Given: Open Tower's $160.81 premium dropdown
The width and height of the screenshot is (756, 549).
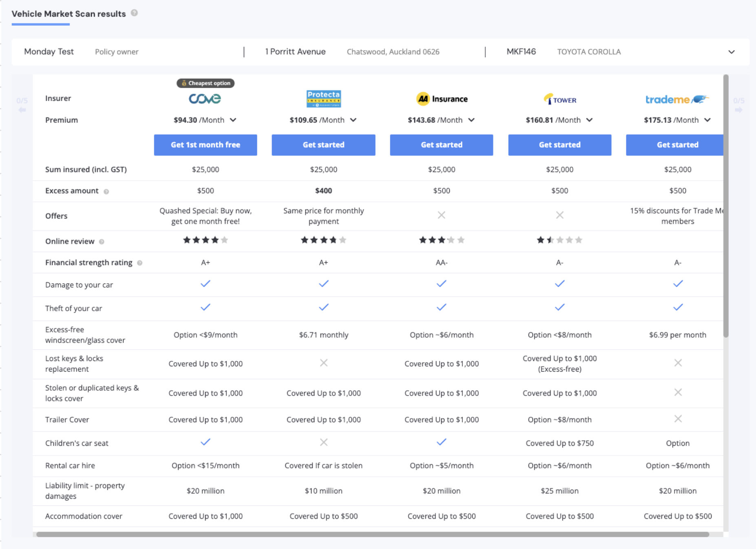Looking at the screenshot, I should click(589, 120).
